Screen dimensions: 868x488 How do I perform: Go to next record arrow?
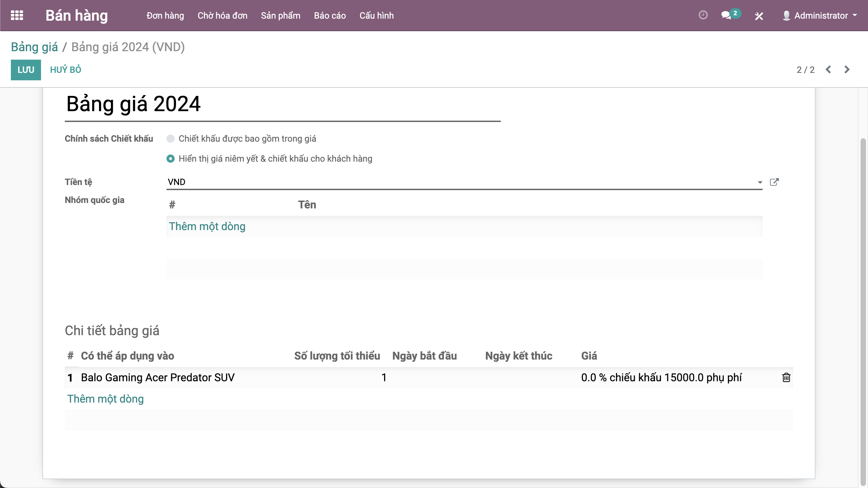coord(847,69)
